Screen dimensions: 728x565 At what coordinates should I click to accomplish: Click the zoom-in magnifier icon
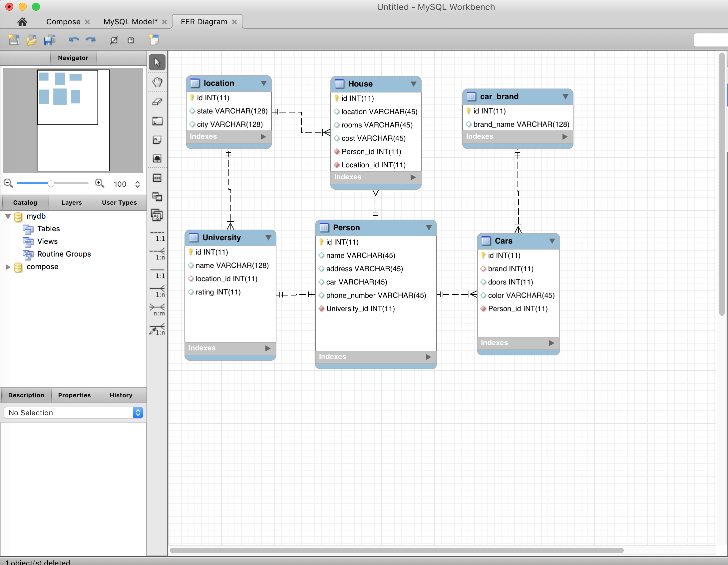[x=101, y=183]
